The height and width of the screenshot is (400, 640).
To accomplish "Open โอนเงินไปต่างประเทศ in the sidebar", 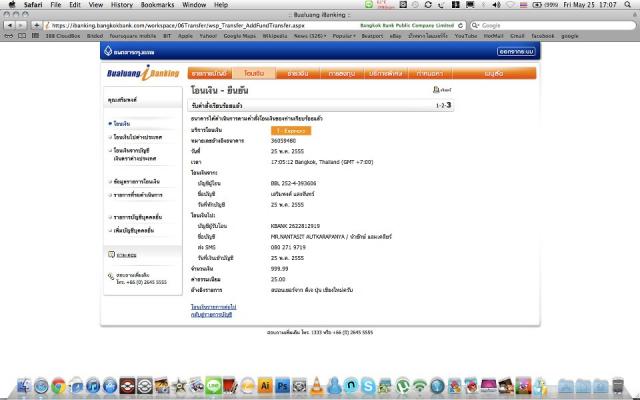I will pos(138,136).
